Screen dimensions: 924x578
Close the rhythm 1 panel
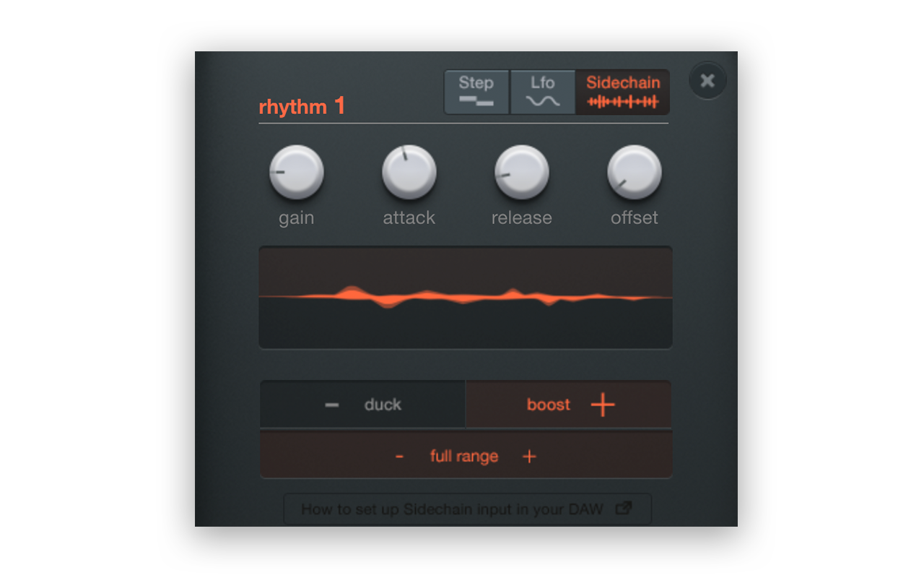point(707,80)
